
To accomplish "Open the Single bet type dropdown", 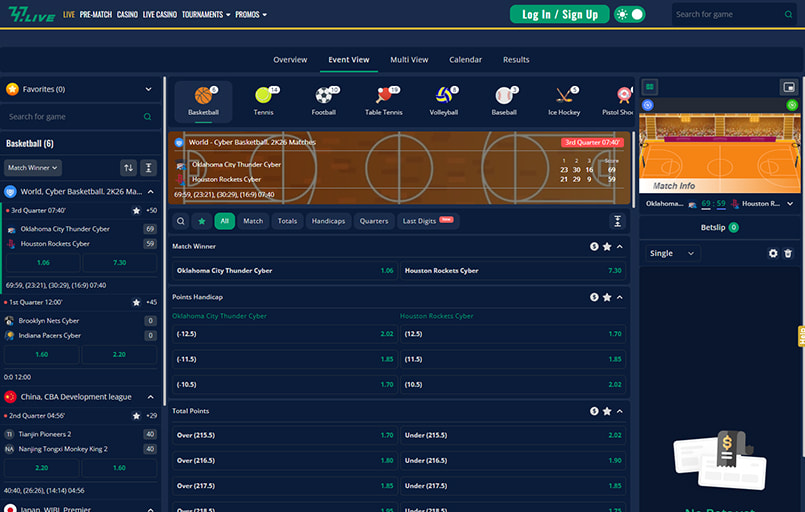I will pos(672,254).
